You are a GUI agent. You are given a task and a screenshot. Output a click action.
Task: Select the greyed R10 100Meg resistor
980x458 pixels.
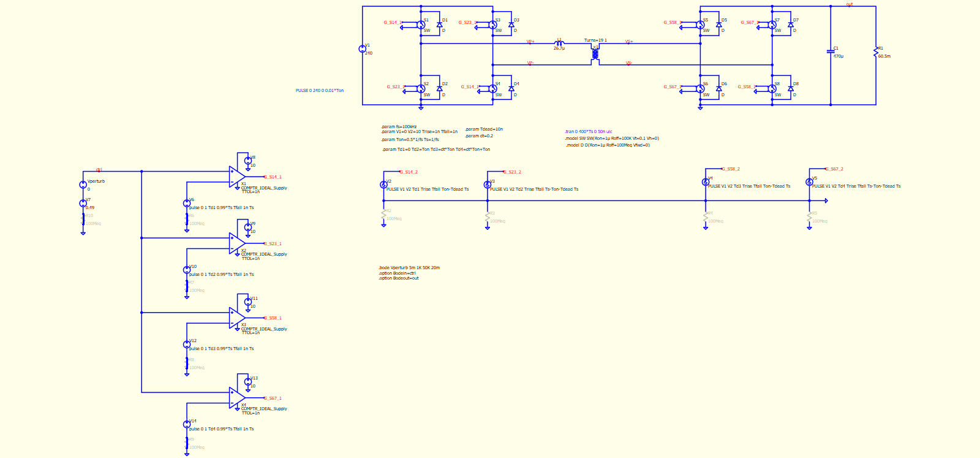83,219
